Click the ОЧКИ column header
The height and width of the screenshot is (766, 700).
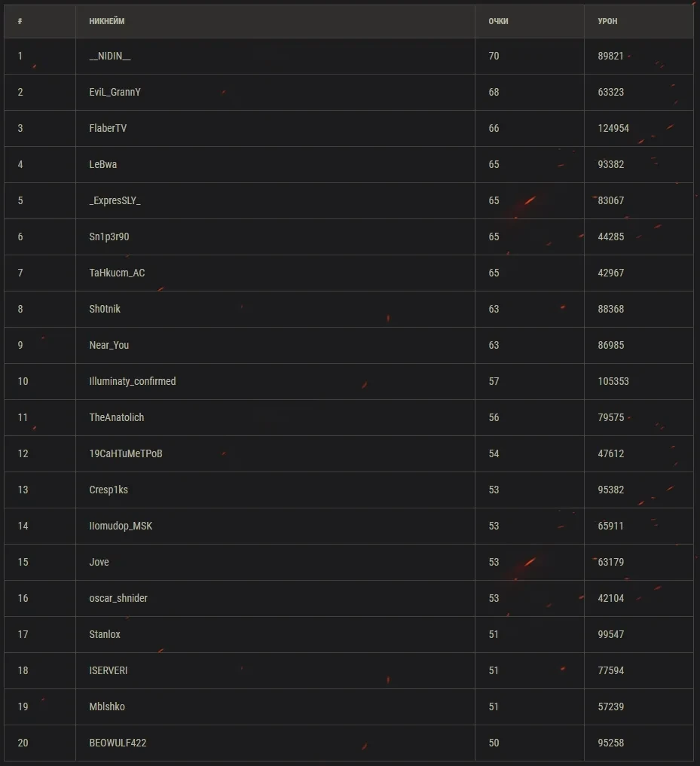[x=498, y=21]
